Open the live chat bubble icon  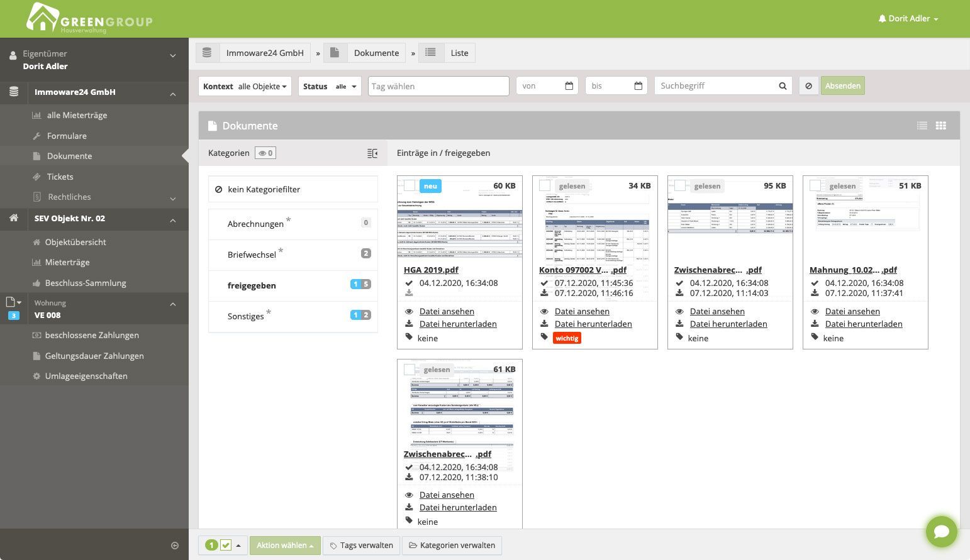941,532
